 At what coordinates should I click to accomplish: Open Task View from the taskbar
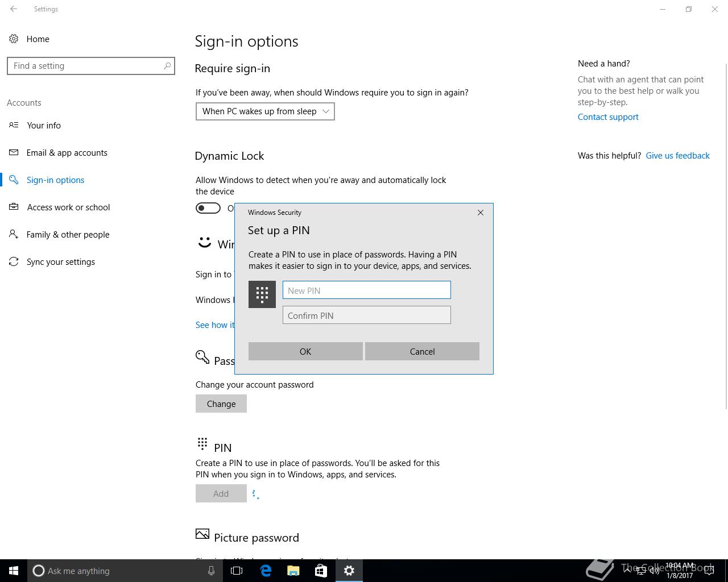237,571
